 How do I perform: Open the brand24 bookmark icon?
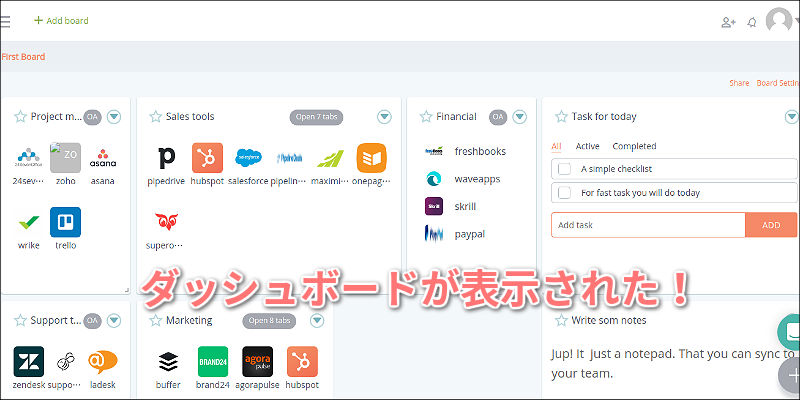pos(213,361)
